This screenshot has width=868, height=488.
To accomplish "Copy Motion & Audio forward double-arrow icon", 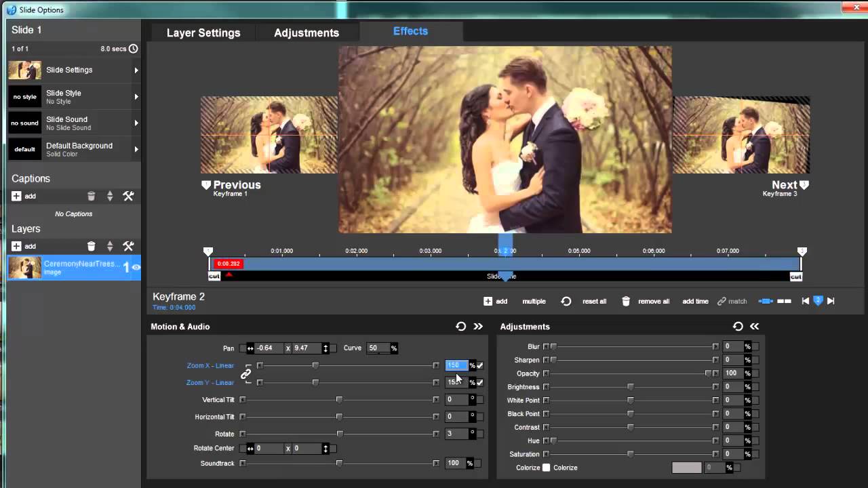I will [x=478, y=326].
